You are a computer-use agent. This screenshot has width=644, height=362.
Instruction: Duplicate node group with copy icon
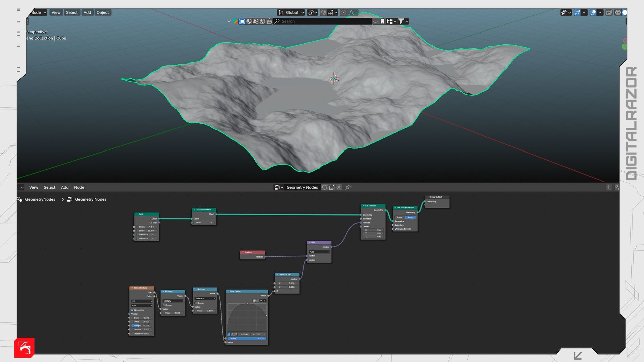point(332,187)
